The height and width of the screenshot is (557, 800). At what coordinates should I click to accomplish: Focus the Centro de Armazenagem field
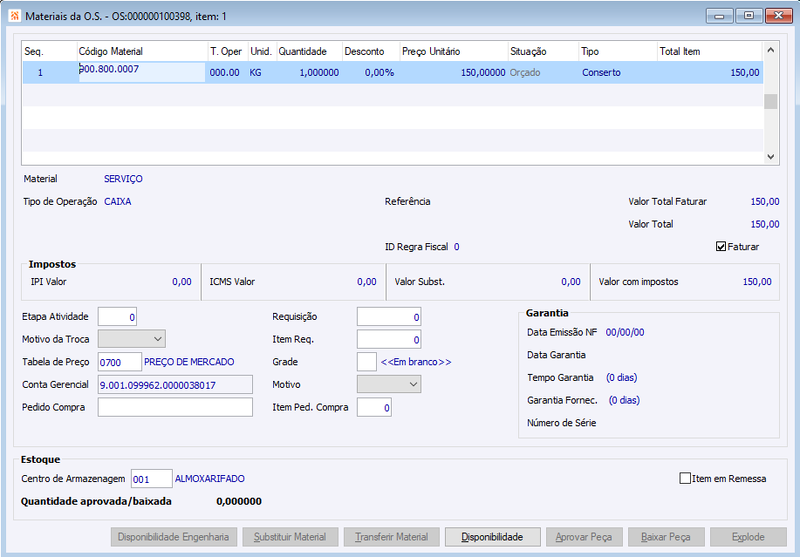point(152,479)
